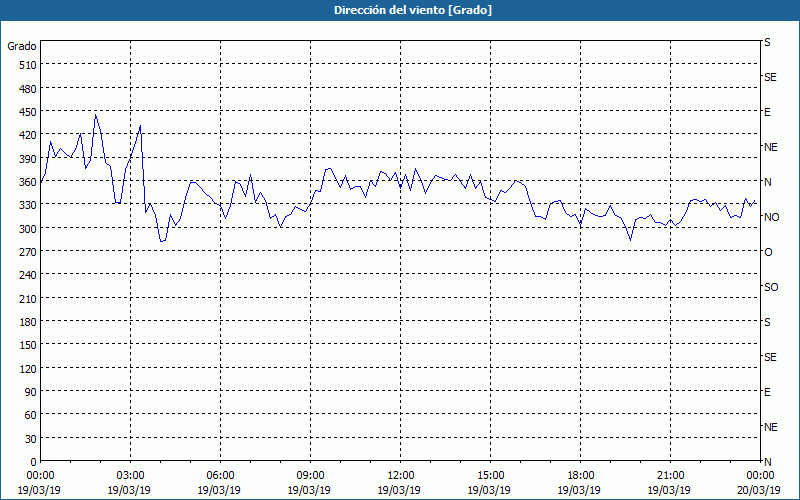The height and width of the screenshot is (500, 800).
Task: Choose the 120 degree axis label
Action: [x=28, y=369]
